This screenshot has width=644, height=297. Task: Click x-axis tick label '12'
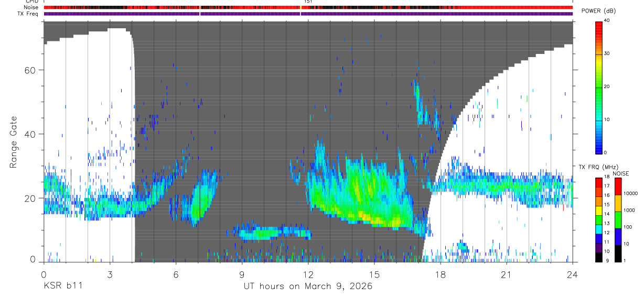coord(308,274)
